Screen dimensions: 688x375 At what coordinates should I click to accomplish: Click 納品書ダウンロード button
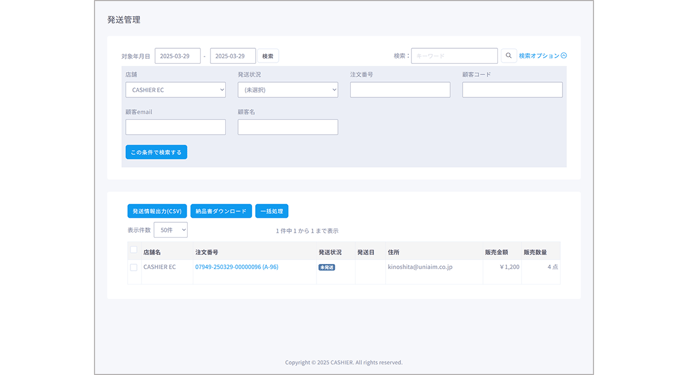tap(221, 211)
